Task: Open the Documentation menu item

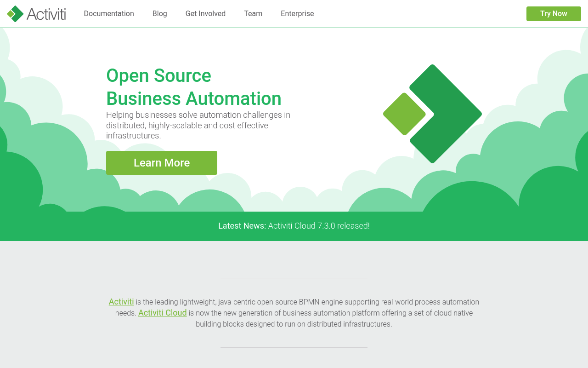Action: (109, 14)
